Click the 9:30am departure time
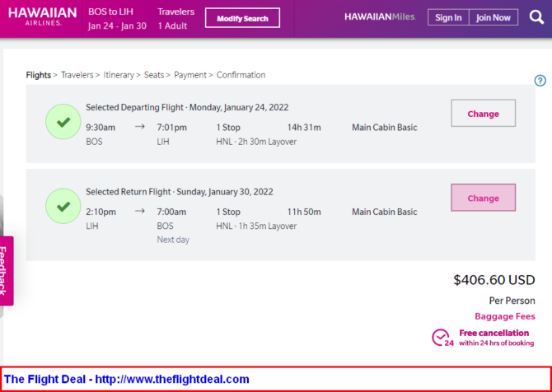552x392 pixels. (101, 128)
